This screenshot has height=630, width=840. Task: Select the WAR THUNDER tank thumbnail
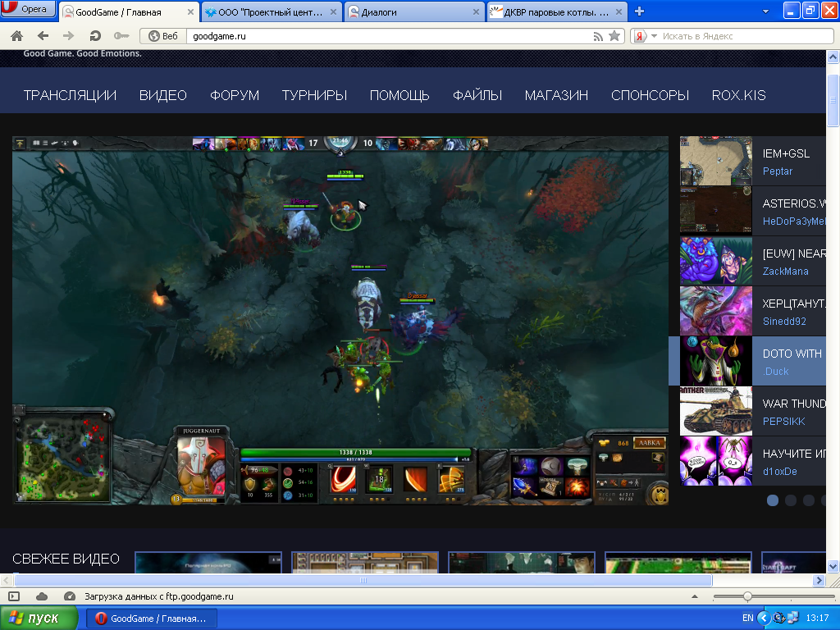[715, 411]
